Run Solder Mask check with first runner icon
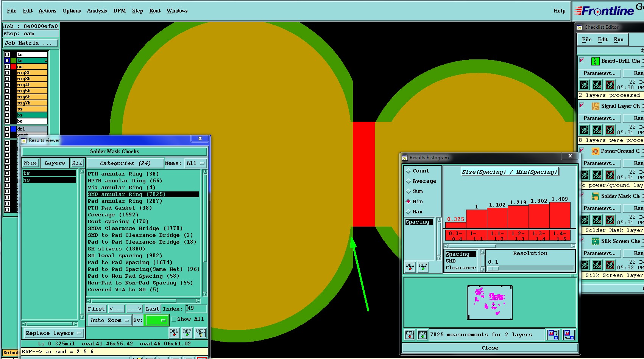Screen dimensions: 644x359 (585, 220)
